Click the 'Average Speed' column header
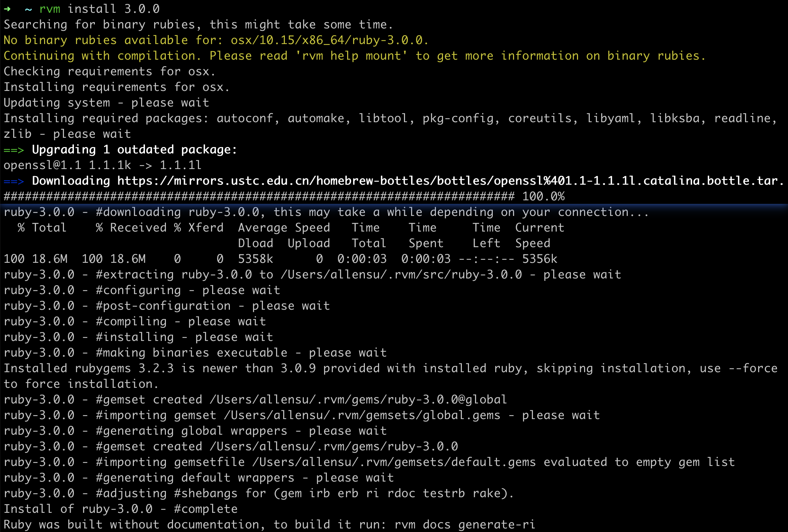 pyautogui.click(x=284, y=228)
